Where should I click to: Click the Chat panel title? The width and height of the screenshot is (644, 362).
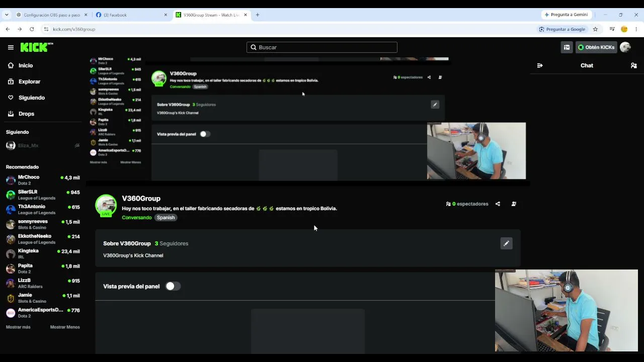(x=587, y=65)
